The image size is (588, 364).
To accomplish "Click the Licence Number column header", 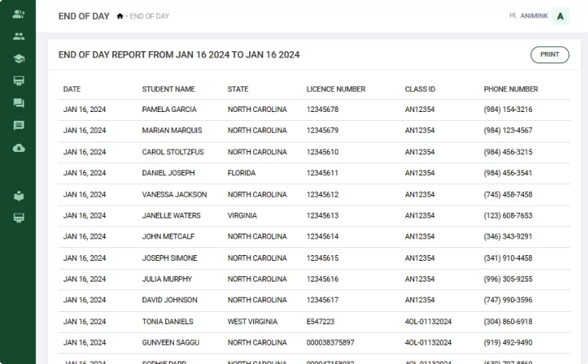I will click(336, 89).
